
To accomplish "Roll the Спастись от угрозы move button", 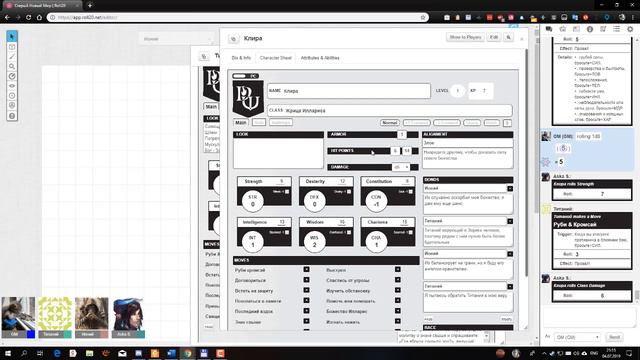I will (x=398, y=280).
